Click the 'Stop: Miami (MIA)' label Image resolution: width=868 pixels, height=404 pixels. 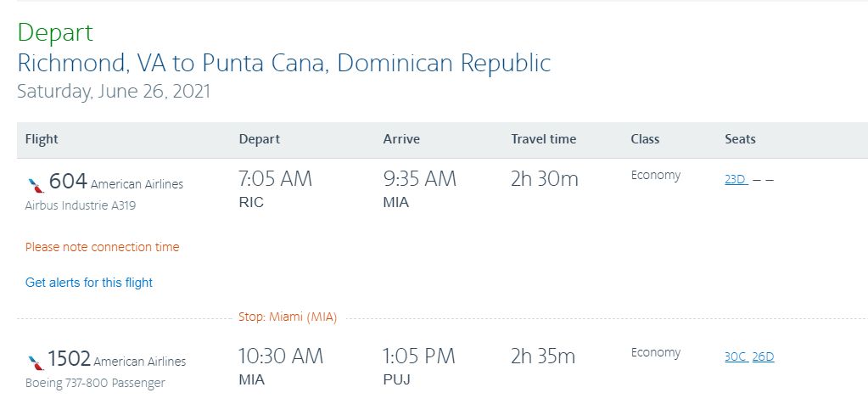click(288, 318)
